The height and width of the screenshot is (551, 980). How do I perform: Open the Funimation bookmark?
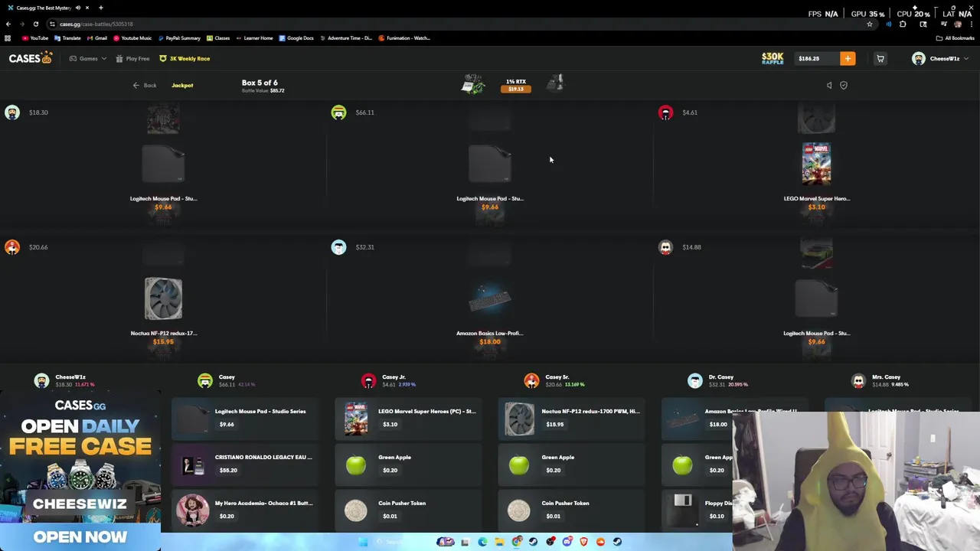(404, 37)
